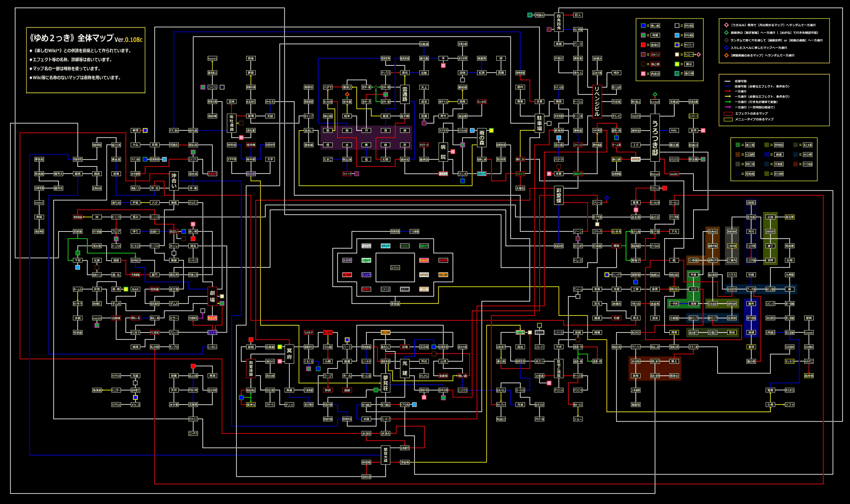Click the orange diamond above the 絵本裏 node
This screenshot has height=504, width=850.
(x=347, y=94)
